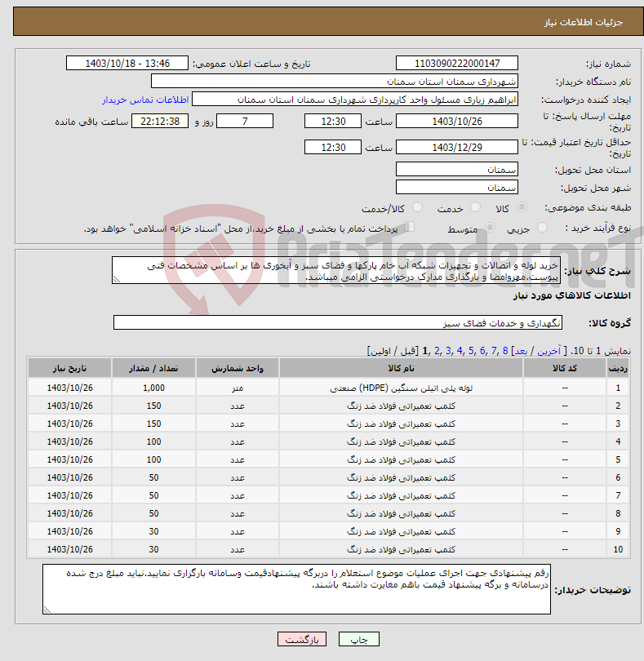644x661 pixels.
Task: Click row number 10 cell
Action: click(x=618, y=549)
